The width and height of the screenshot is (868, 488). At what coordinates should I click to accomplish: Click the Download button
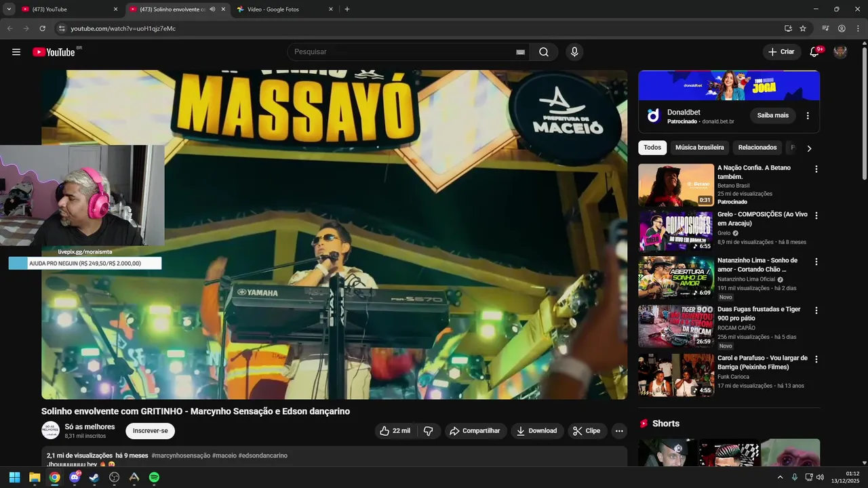pyautogui.click(x=537, y=431)
